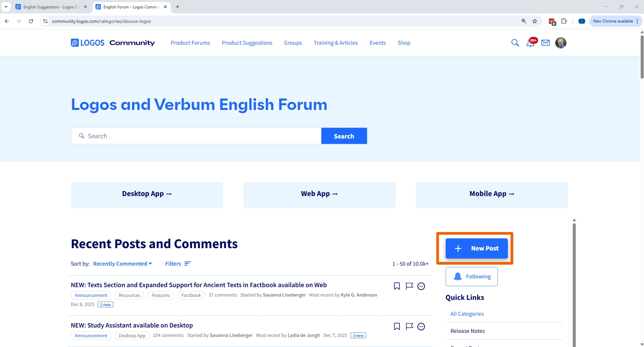The width and height of the screenshot is (644, 347).
Task: Flag the Texts Section Factbook post
Action: 409,286
